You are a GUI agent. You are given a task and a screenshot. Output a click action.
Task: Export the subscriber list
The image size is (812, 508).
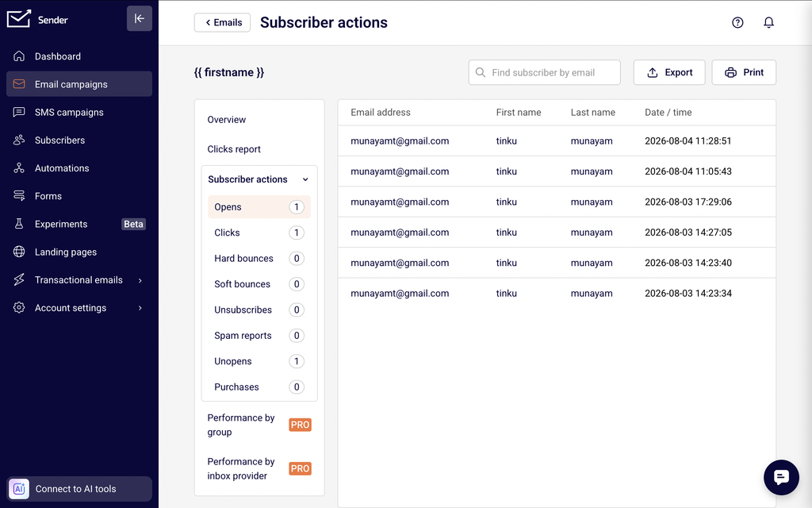(x=669, y=72)
